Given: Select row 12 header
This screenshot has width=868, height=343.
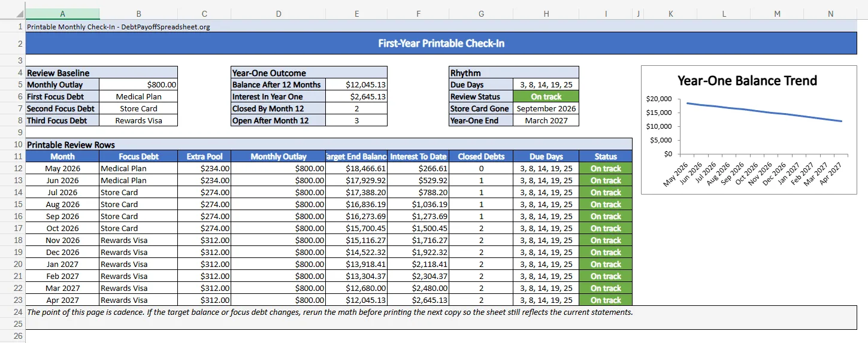Looking at the screenshot, I should click(x=13, y=168).
